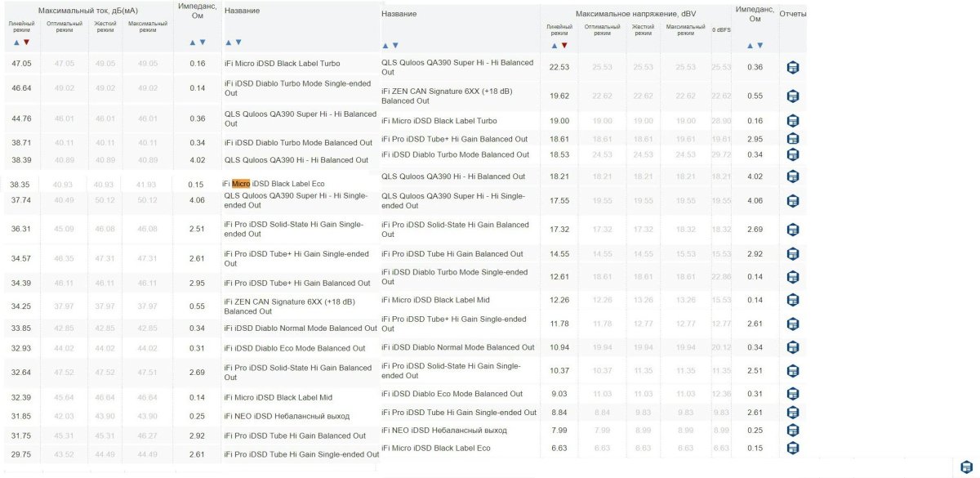Click "Максимальный режим" header in the voltage table
The height and width of the screenshot is (478, 980).
pyautogui.click(x=685, y=30)
